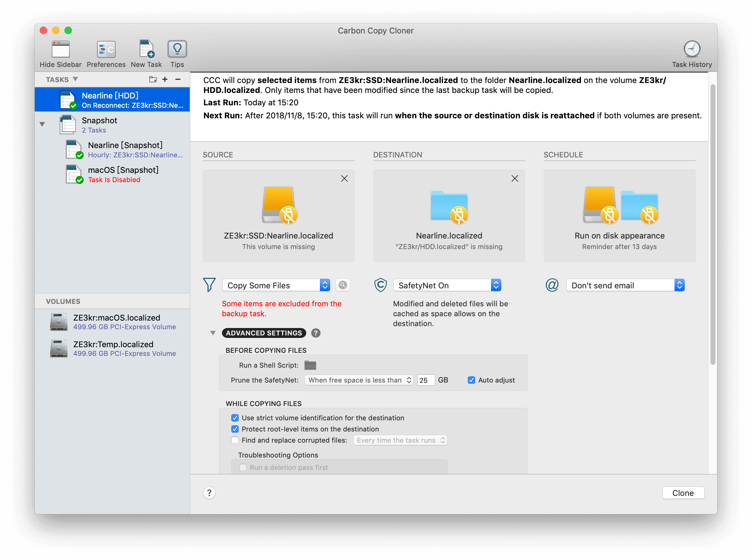Click the SafetyNet shield icon
The height and width of the screenshot is (560, 752).
[x=380, y=285]
